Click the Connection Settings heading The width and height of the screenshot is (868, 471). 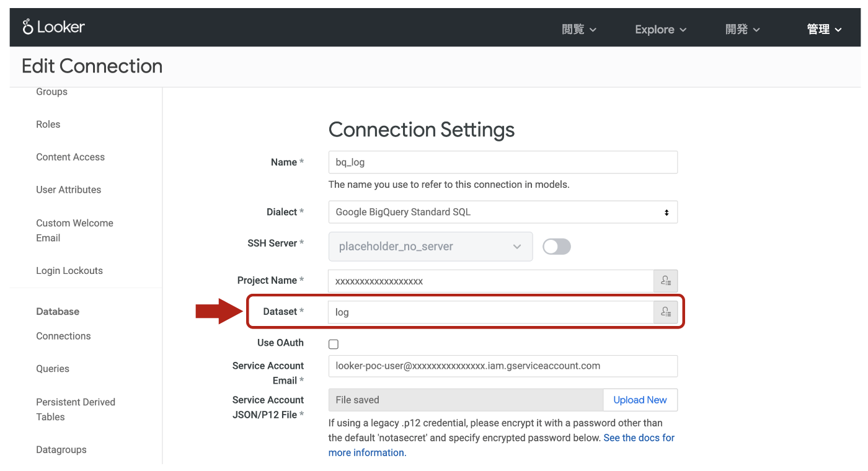pyautogui.click(x=422, y=130)
